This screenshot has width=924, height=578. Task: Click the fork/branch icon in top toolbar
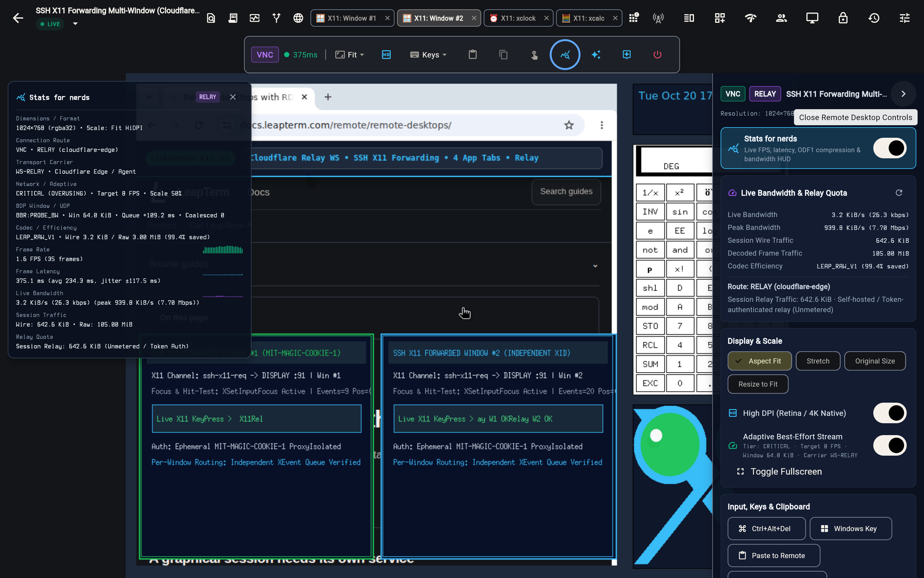coord(277,18)
